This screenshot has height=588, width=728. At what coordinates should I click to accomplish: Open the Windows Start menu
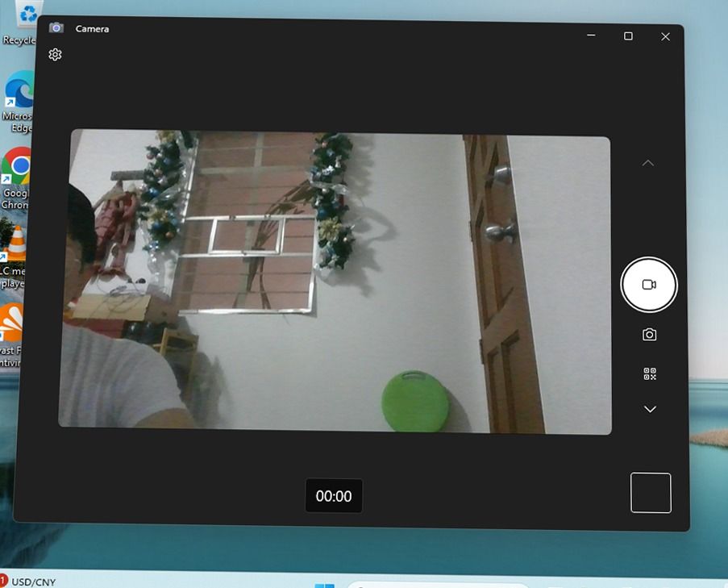pyautogui.click(x=324, y=584)
